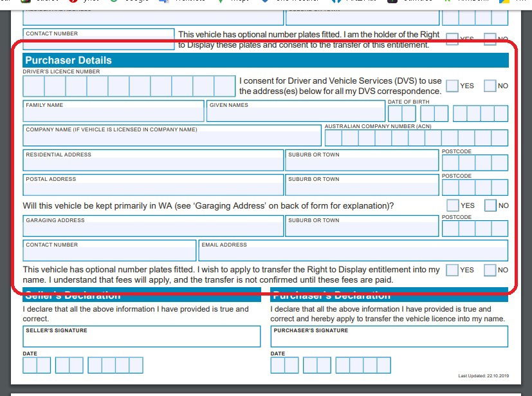Tick NO for DVS correspondence address consent
Viewport: 532px width, 396px height.
point(490,86)
